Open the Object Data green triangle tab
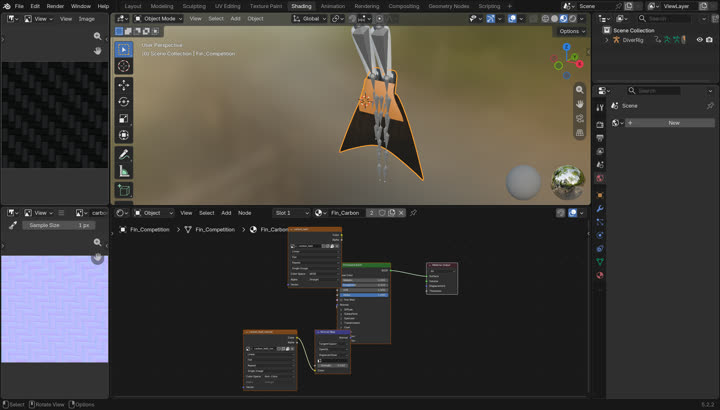The height and width of the screenshot is (410, 720). tap(600, 262)
